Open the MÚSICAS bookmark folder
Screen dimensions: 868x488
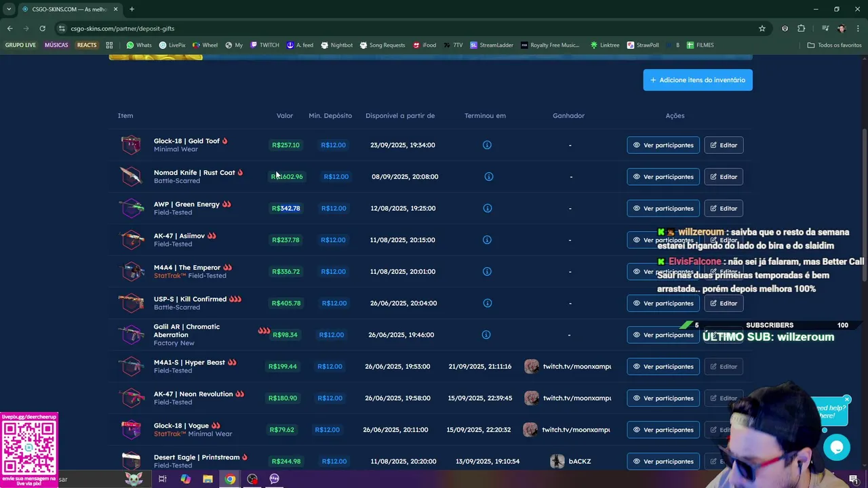[x=56, y=45]
